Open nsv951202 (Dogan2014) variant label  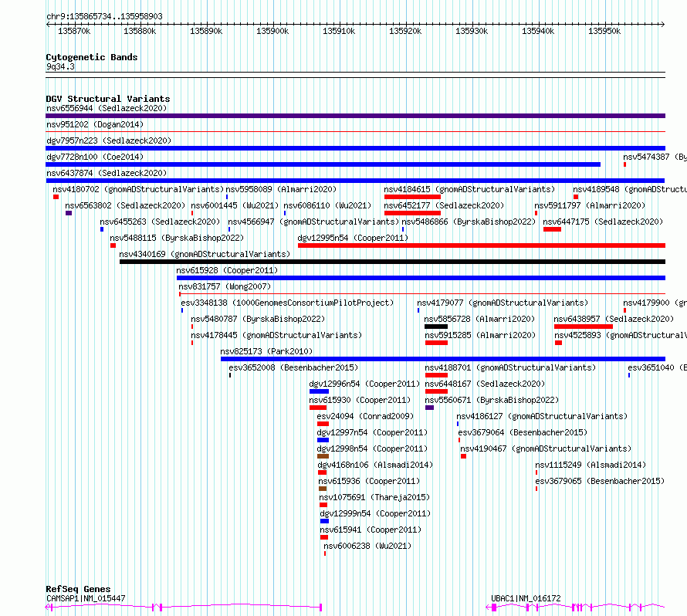[95, 124]
